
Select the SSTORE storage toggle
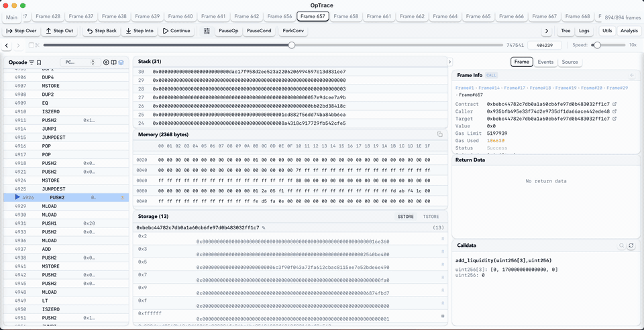[405, 217]
